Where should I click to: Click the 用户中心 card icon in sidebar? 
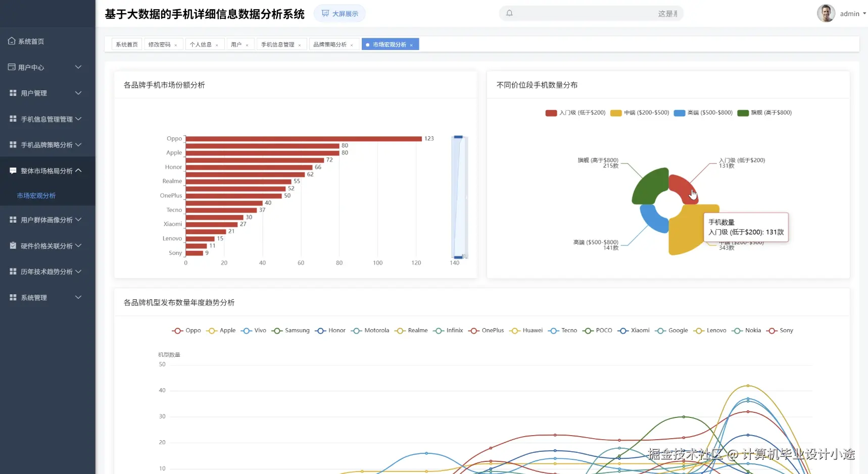pyautogui.click(x=12, y=67)
